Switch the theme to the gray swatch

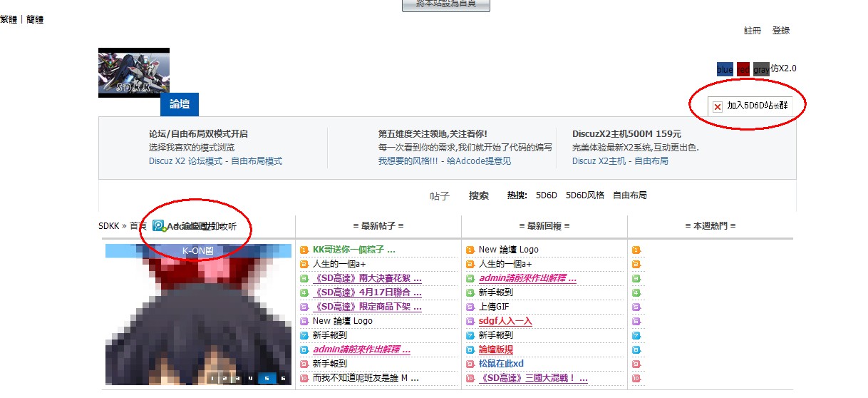[761, 69]
